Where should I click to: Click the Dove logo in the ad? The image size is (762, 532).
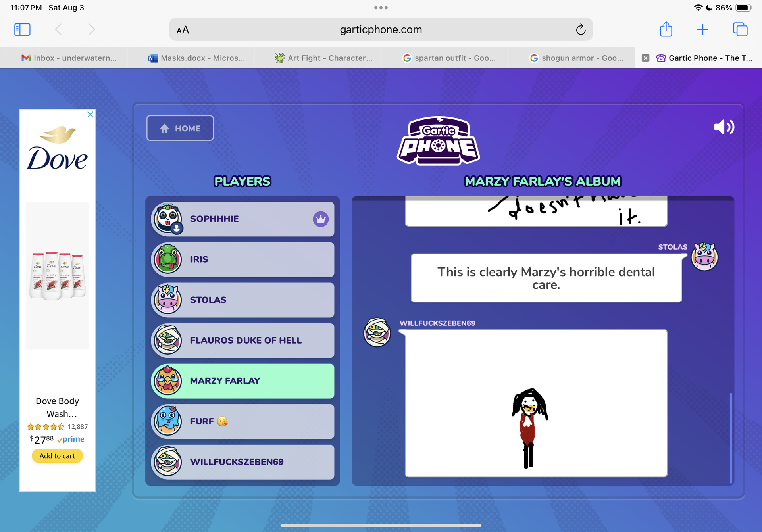tap(58, 148)
